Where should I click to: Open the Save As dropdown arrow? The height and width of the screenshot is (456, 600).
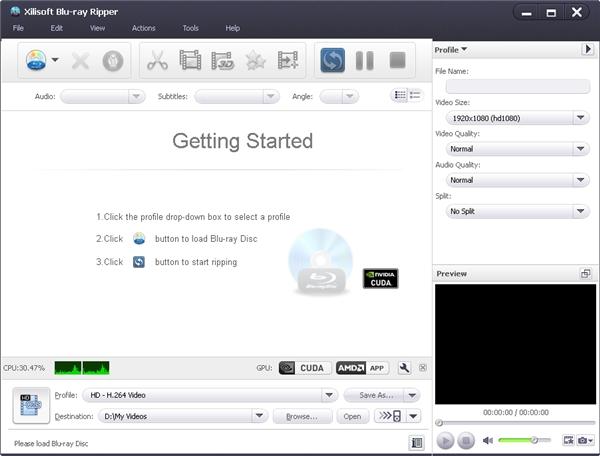(x=412, y=395)
